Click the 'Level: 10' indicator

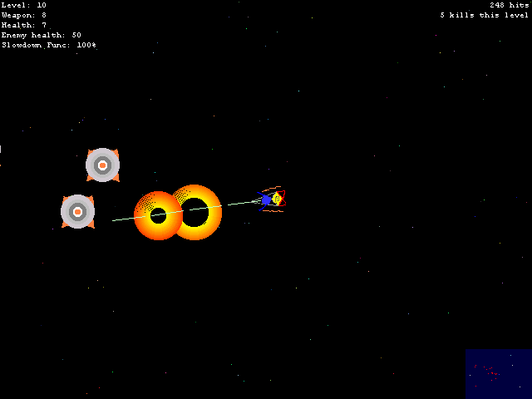click(x=24, y=5)
